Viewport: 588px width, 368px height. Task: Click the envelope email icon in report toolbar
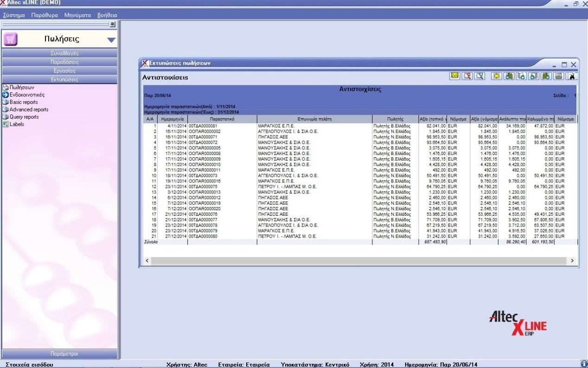point(455,76)
